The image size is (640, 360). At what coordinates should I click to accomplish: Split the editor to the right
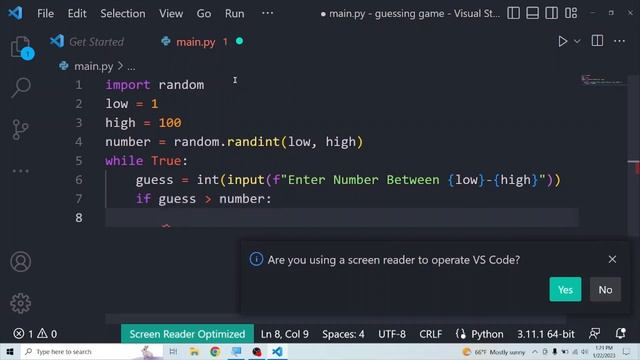tap(597, 41)
